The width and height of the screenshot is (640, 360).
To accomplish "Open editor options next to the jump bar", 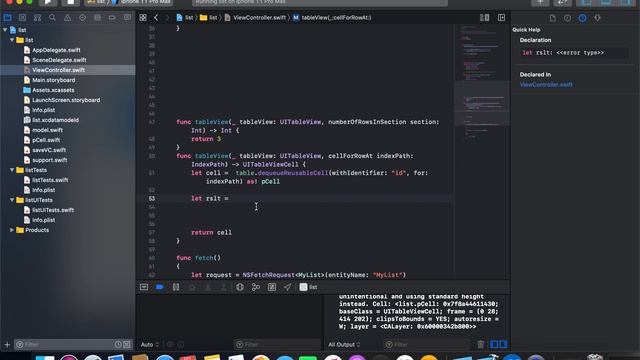I will point(484,18).
